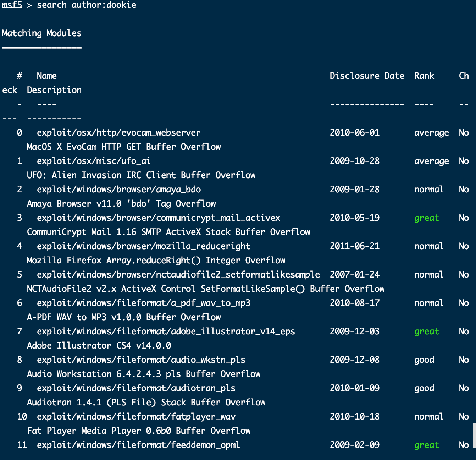The width and height of the screenshot is (476, 460).
Task: Click the 'Matching Modules' heading
Action: [42, 33]
